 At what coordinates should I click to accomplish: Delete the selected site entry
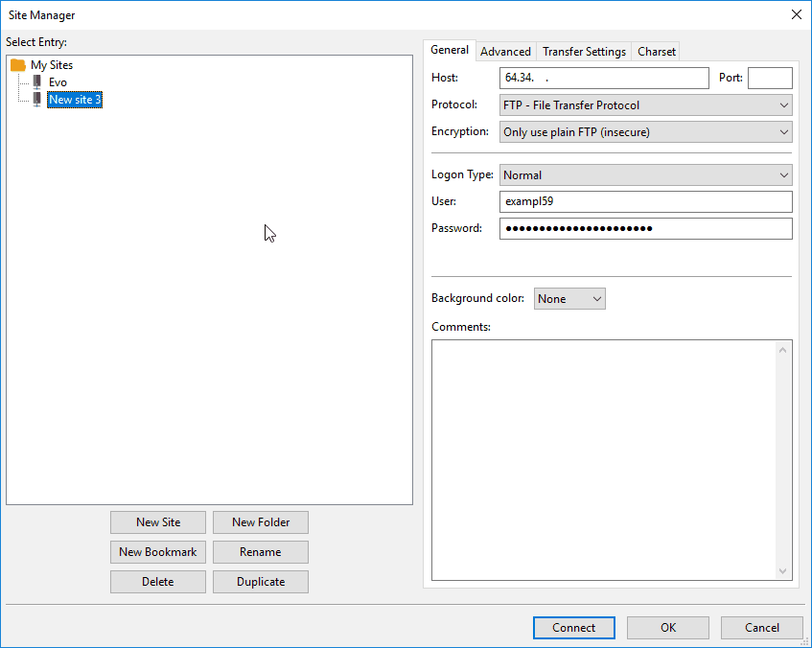coord(158,582)
